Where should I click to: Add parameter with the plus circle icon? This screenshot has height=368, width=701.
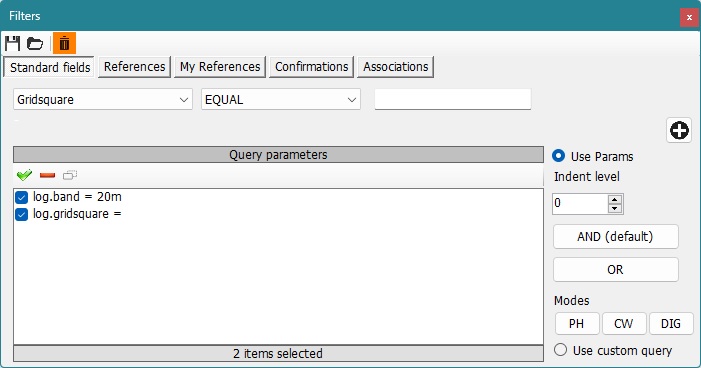[679, 131]
